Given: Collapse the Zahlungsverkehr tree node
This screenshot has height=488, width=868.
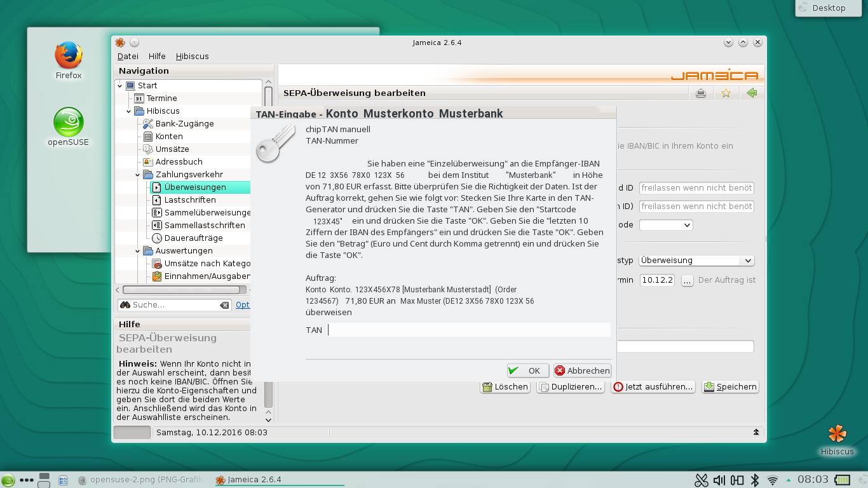Looking at the screenshot, I should pos(137,175).
